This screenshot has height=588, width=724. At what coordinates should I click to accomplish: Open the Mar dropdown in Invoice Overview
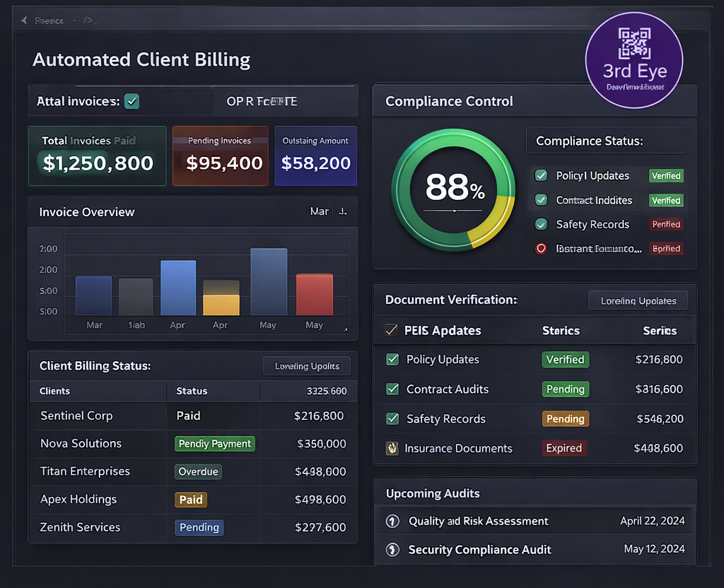(x=319, y=211)
